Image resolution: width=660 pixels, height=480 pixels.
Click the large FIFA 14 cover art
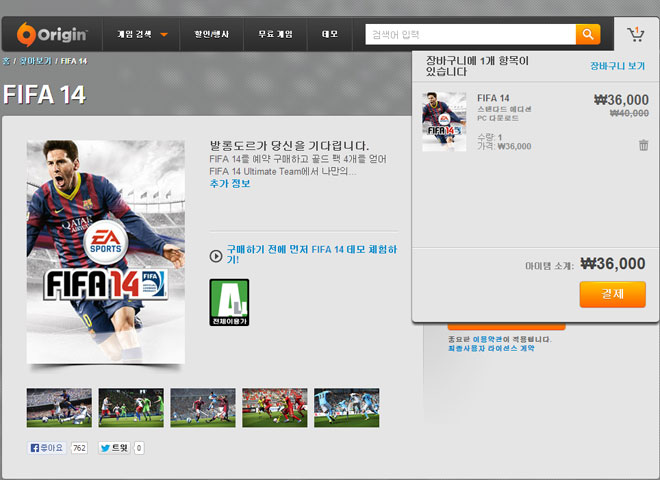tap(106, 252)
